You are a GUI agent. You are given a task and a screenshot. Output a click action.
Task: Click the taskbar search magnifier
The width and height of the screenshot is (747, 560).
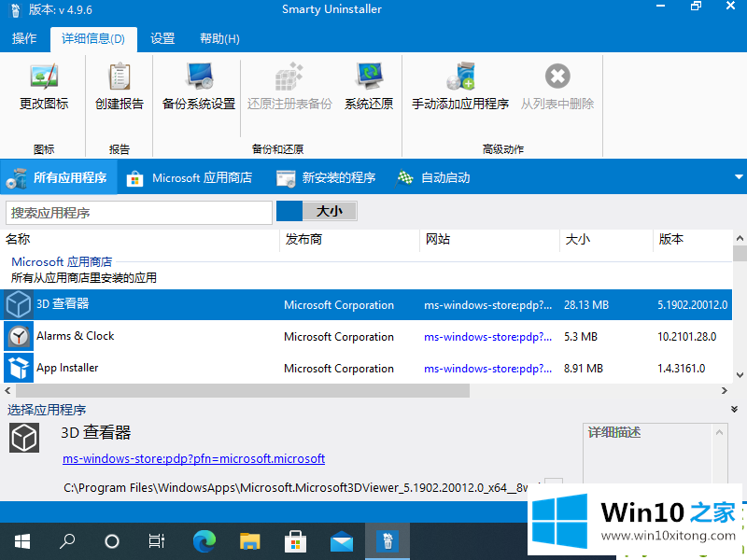66,541
